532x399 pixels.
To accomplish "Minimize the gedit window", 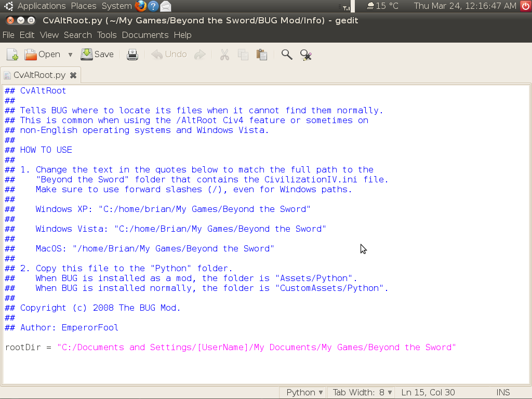I will pos(21,20).
